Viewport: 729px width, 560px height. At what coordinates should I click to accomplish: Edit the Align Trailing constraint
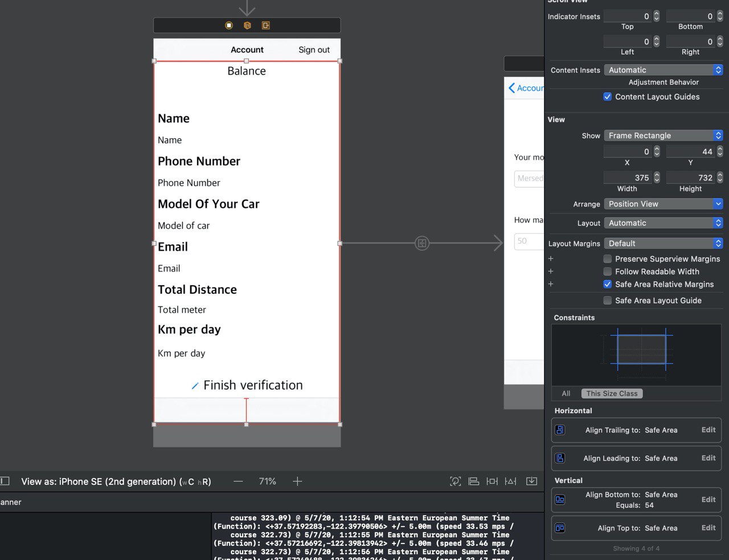pyautogui.click(x=708, y=430)
